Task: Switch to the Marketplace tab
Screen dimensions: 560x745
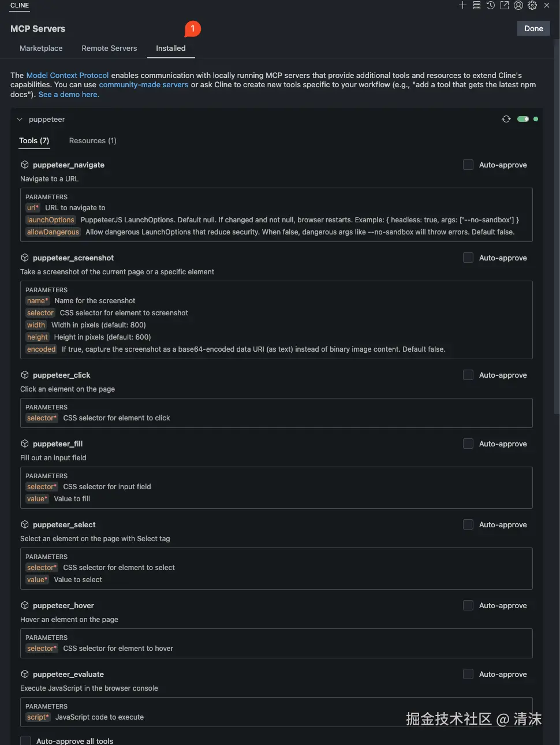Action: click(41, 49)
